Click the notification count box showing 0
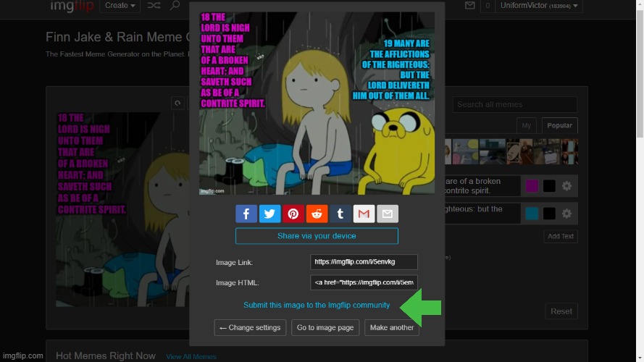The height and width of the screenshot is (362, 644). pyautogui.click(x=488, y=6)
